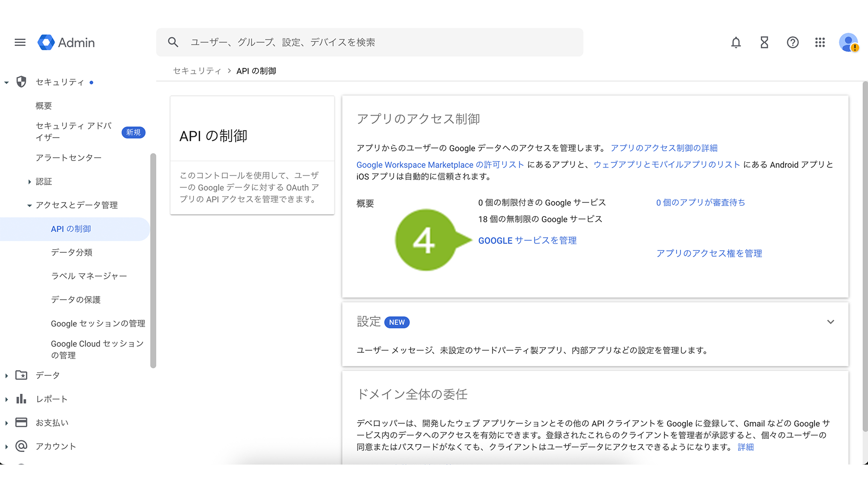Viewport: 868px width, 488px height.
Task: Open the Google apps grid
Action: point(820,42)
